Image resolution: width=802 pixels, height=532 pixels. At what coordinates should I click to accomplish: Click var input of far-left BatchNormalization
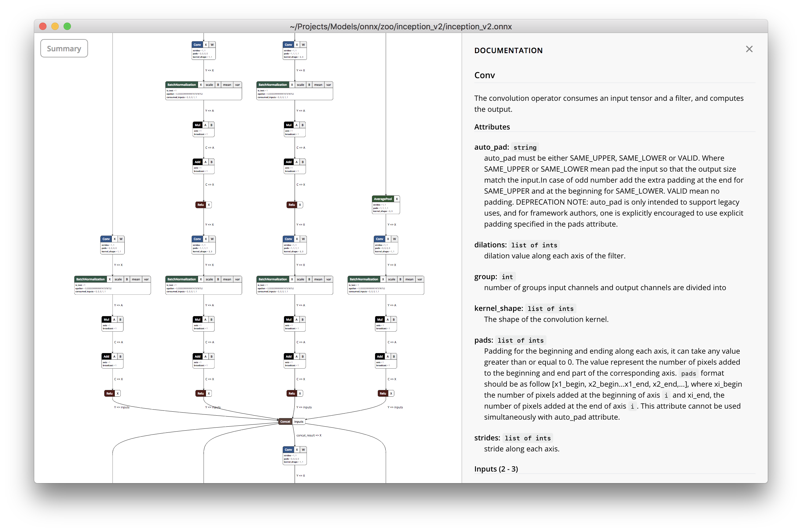146,279
